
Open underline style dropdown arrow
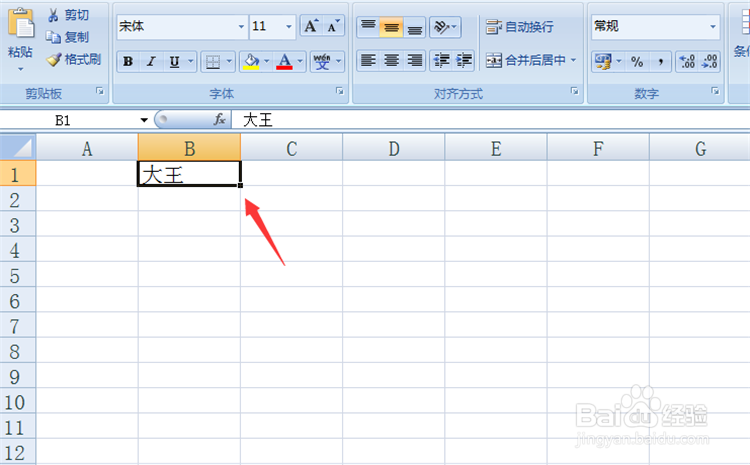point(191,61)
